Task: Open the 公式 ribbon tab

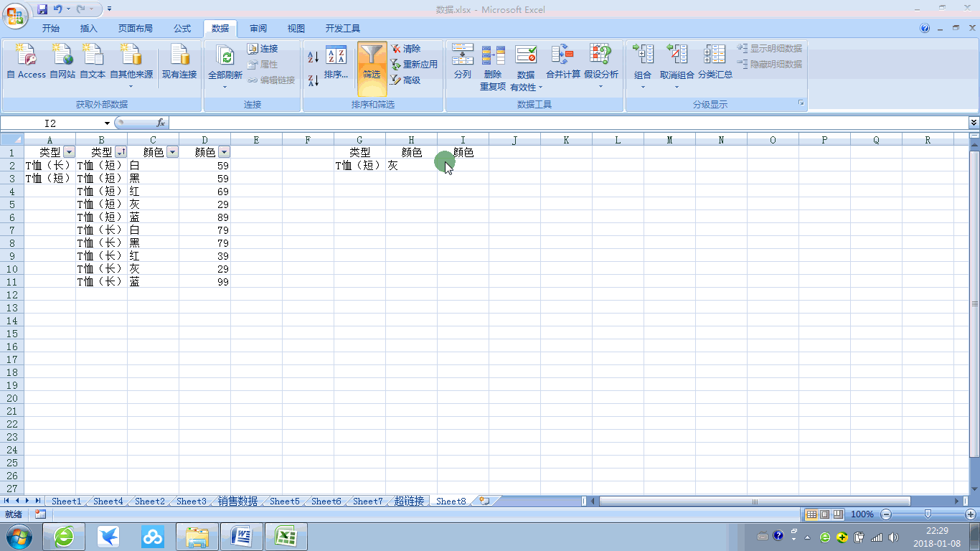Action: (x=182, y=29)
